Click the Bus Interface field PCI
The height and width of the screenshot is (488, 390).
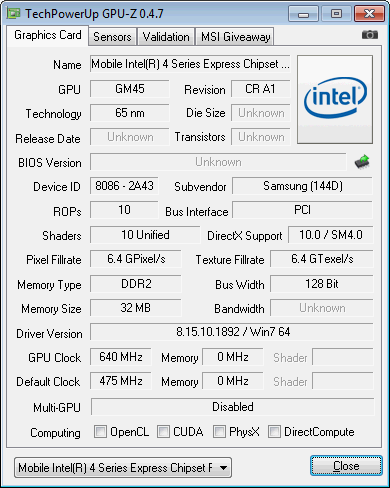(x=302, y=210)
